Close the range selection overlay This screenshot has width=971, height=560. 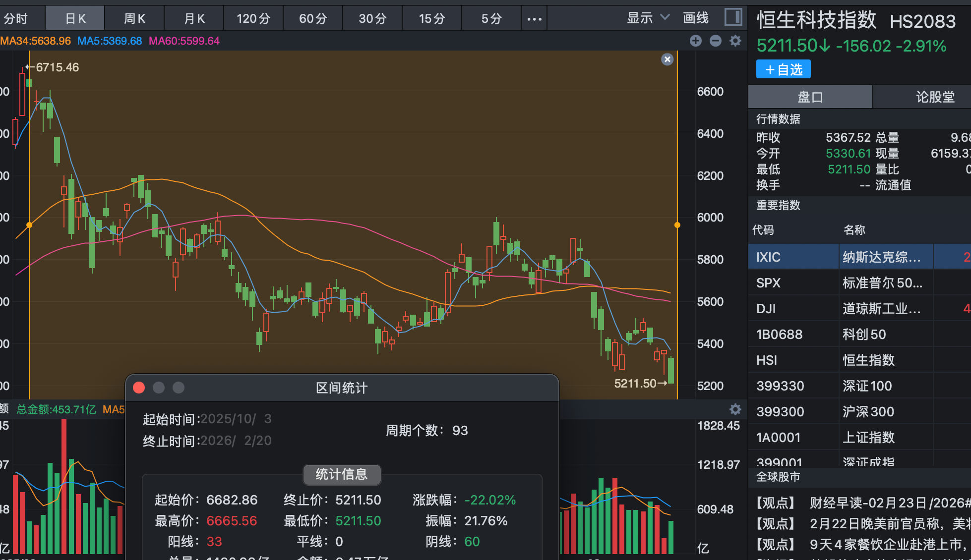click(x=668, y=59)
